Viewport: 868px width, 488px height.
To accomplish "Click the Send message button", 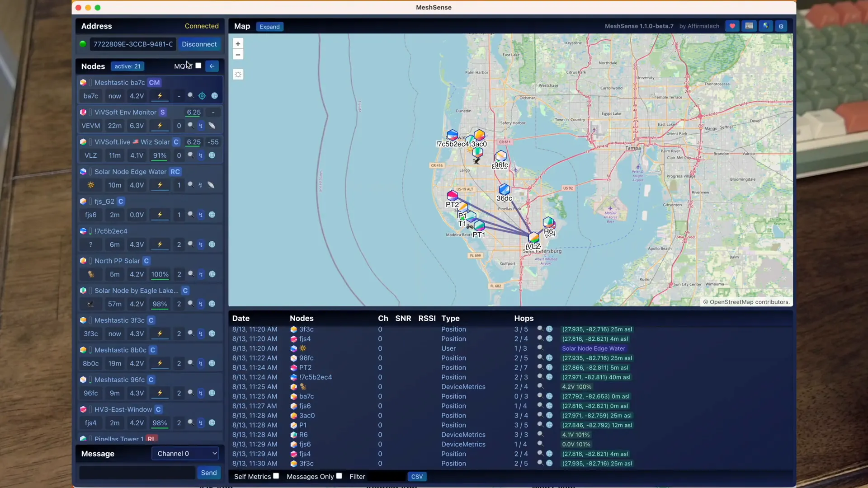I will [x=209, y=473].
